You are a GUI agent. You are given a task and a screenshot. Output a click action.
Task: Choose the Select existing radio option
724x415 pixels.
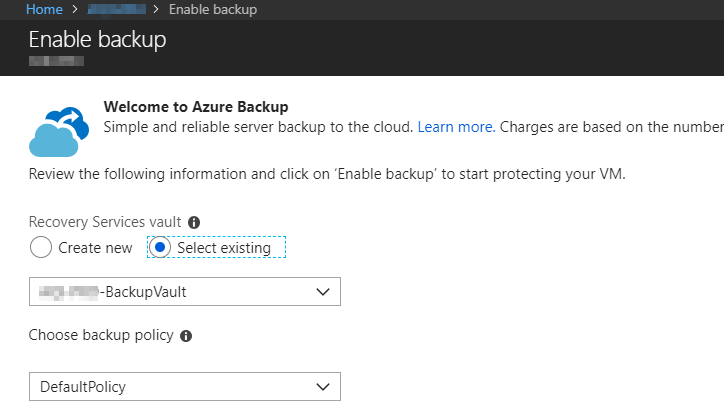[x=161, y=247]
